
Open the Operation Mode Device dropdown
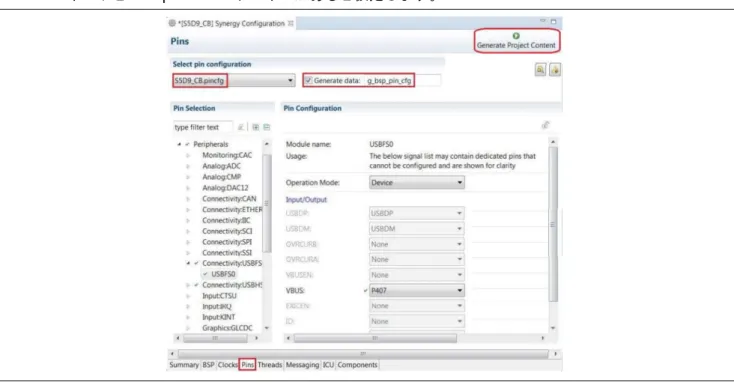(417, 183)
